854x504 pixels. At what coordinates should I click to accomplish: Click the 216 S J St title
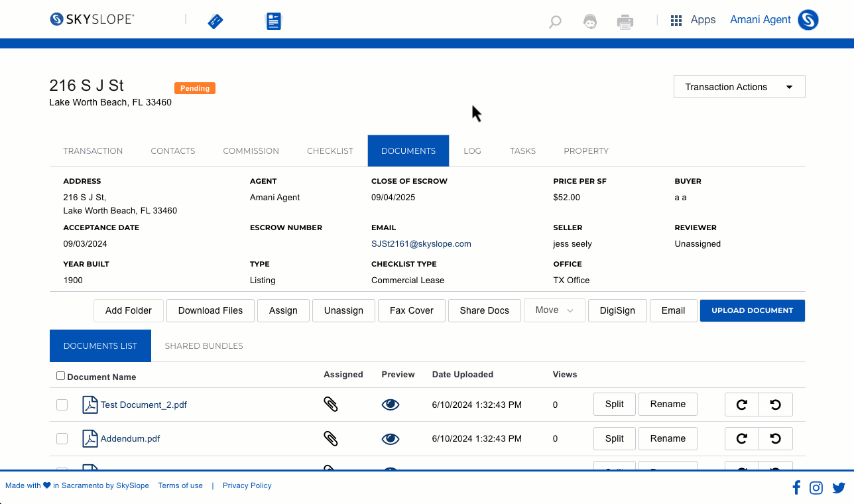pyautogui.click(x=87, y=86)
